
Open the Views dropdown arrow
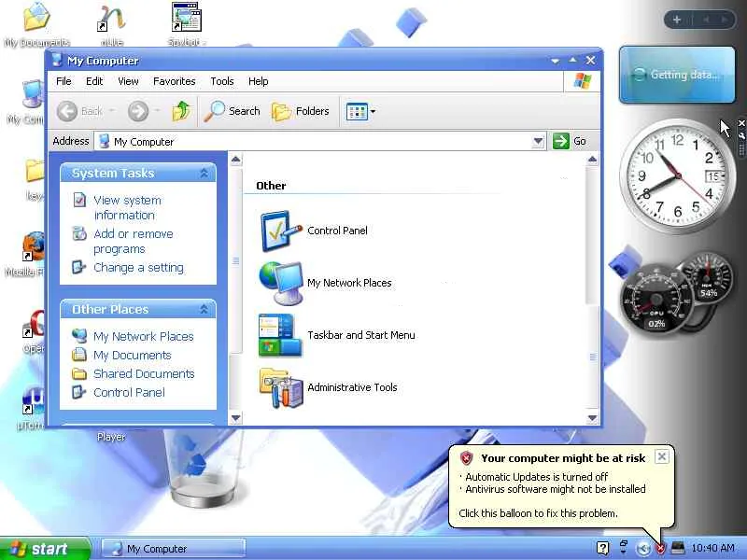373,112
